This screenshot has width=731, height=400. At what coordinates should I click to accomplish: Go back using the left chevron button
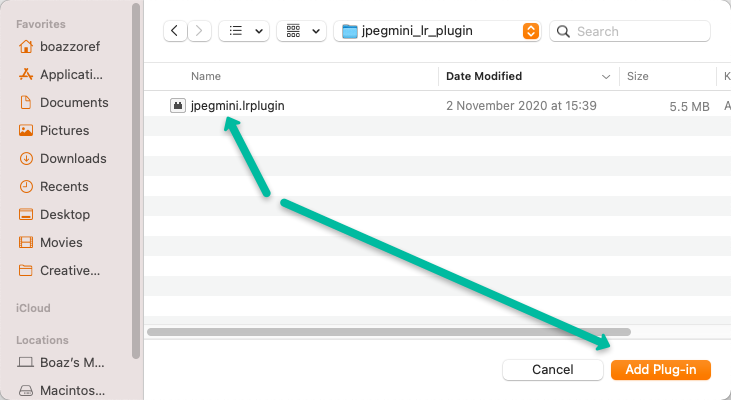pyautogui.click(x=175, y=31)
